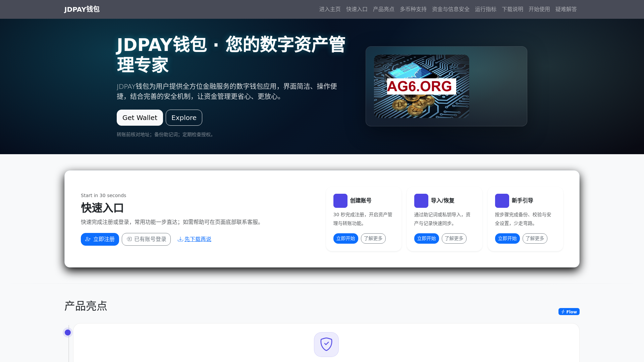This screenshot has width=644, height=362.
Task: Click the 新手引导 card title
Action: tap(523, 200)
